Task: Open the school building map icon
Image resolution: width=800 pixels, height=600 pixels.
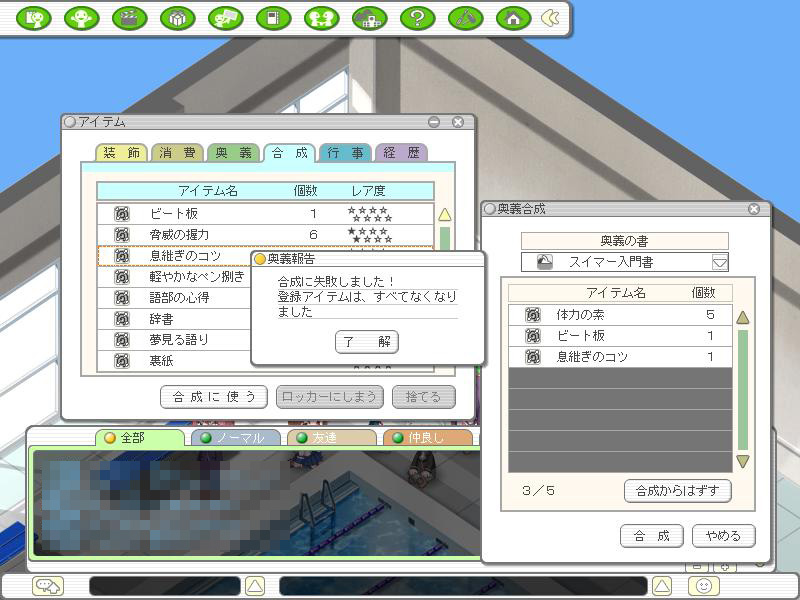Action: [x=369, y=19]
